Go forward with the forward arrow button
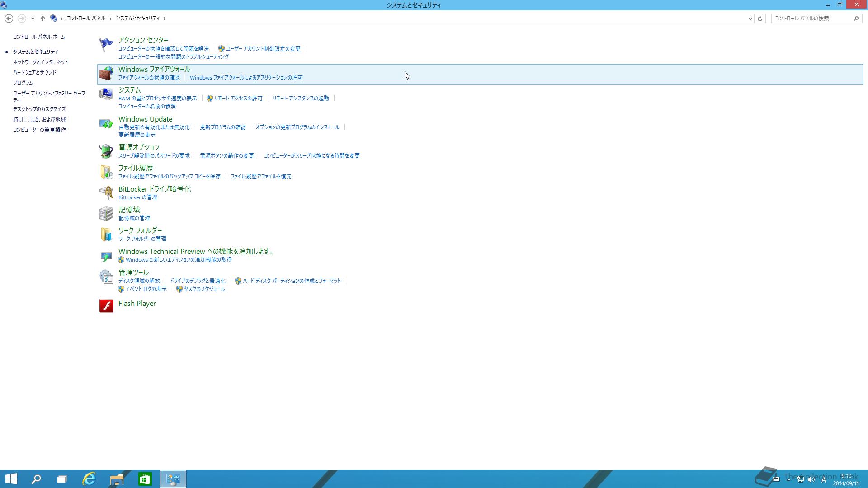 click(21, 19)
